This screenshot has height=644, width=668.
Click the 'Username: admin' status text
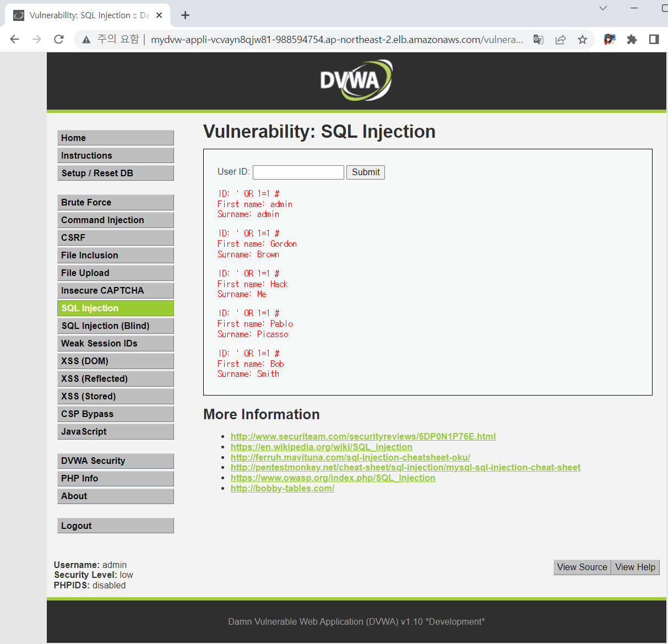[90, 565]
